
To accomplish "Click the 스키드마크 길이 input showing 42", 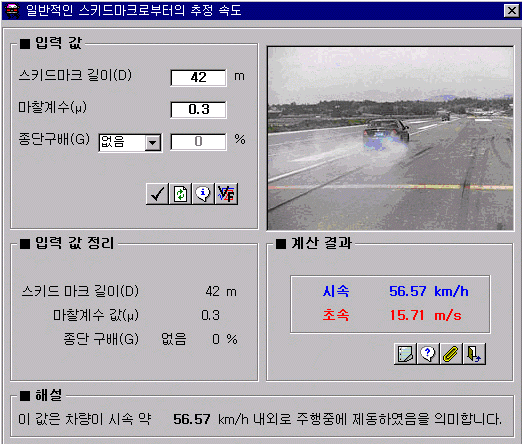I will coord(198,78).
